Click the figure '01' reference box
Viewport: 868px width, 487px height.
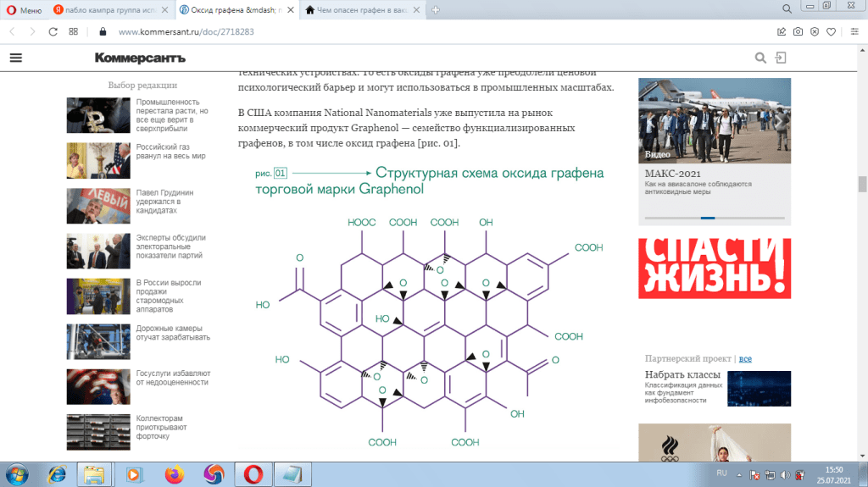point(281,174)
